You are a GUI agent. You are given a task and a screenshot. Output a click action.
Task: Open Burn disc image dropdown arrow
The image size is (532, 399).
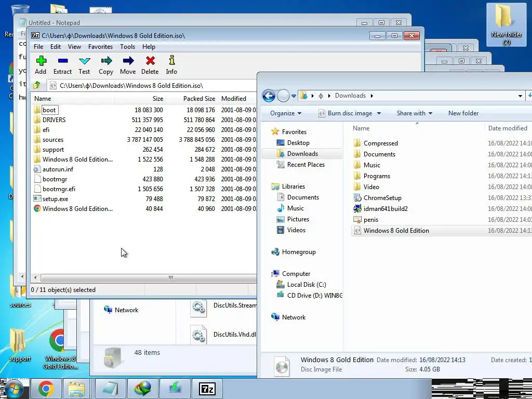click(379, 113)
